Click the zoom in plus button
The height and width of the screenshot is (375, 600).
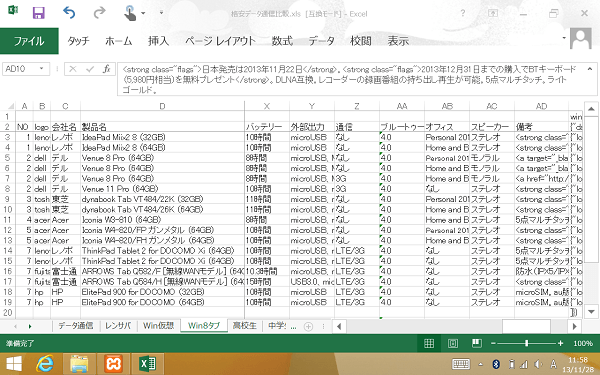(x=561, y=343)
